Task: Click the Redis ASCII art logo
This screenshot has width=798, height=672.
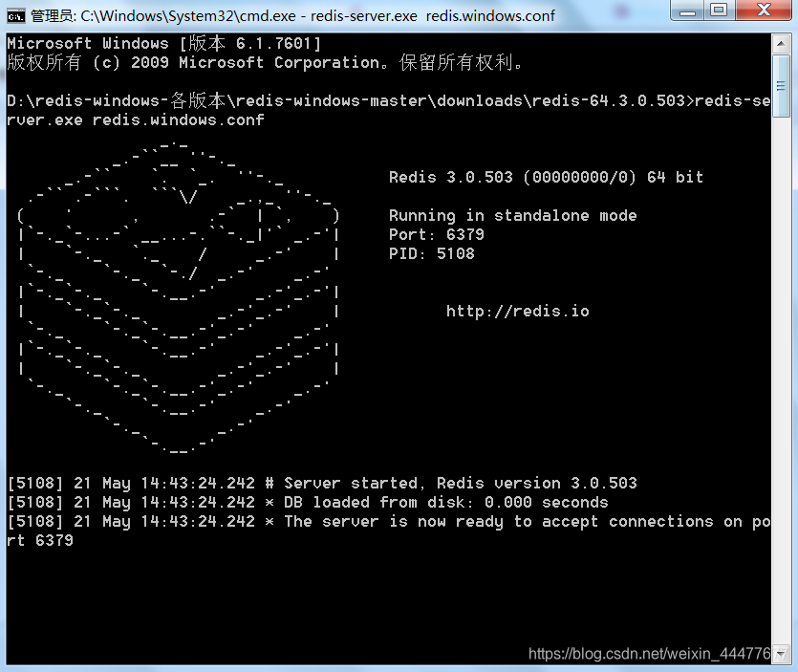Action: point(178,298)
